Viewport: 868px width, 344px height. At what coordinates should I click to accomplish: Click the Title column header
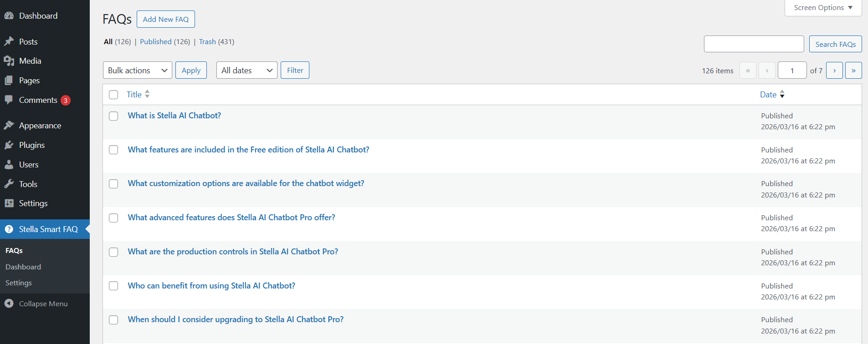tap(134, 95)
